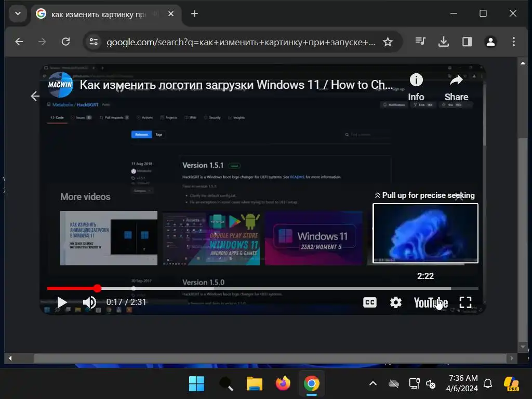
Task: Open Windows Start menu
Action: click(196, 384)
